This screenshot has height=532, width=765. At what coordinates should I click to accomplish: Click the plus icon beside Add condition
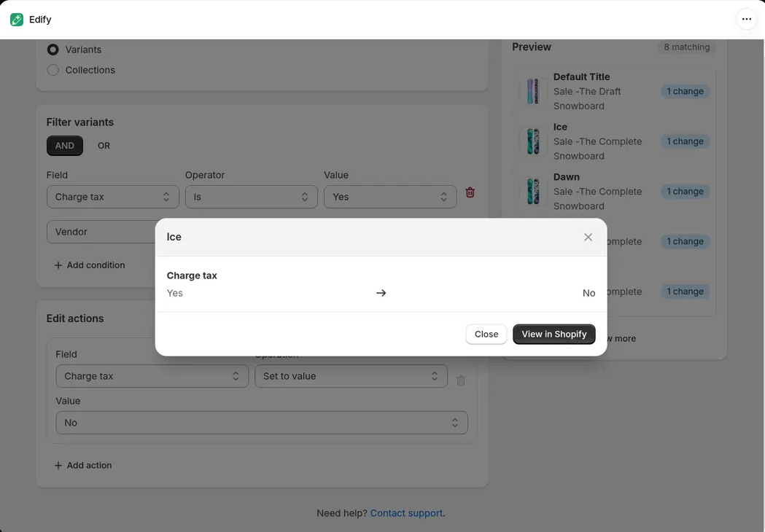coord(58,265)
